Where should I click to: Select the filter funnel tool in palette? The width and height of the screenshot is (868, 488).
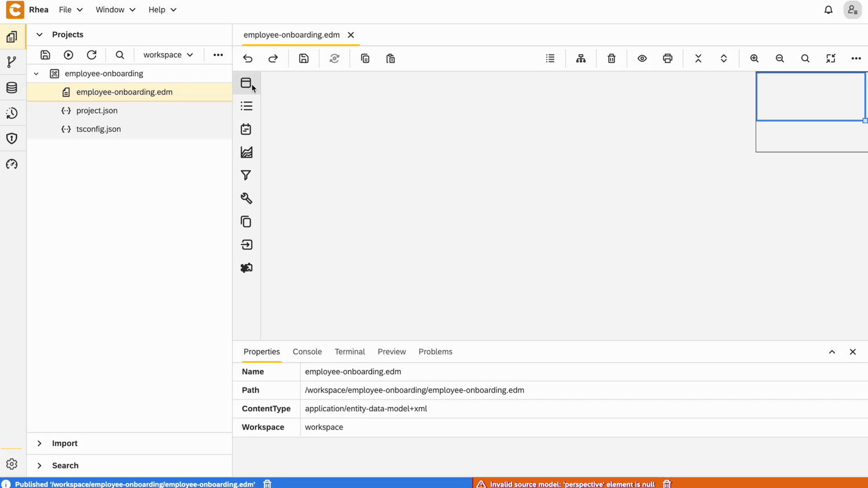[246, 175]
